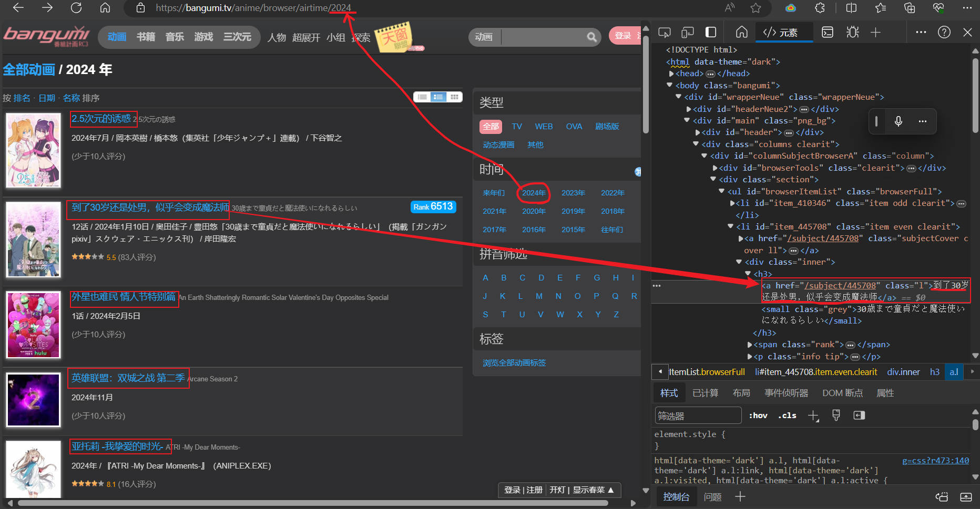The image size is (980, 509).
Task: Switch to the 已计算 styles tab
Action: [x=705, y=393]
